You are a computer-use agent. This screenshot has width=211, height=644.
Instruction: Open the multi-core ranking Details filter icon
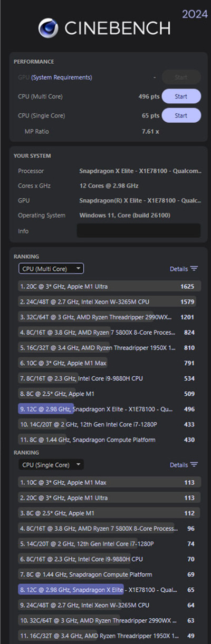(194, 269)
